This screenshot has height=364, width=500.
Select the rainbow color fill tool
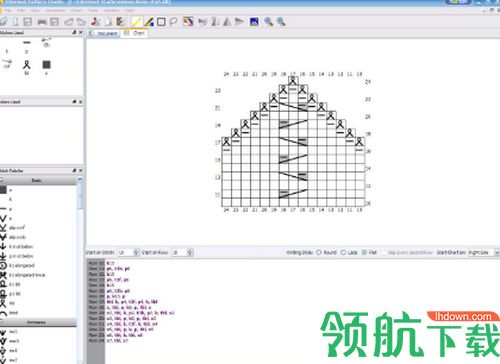pos(149,22)
